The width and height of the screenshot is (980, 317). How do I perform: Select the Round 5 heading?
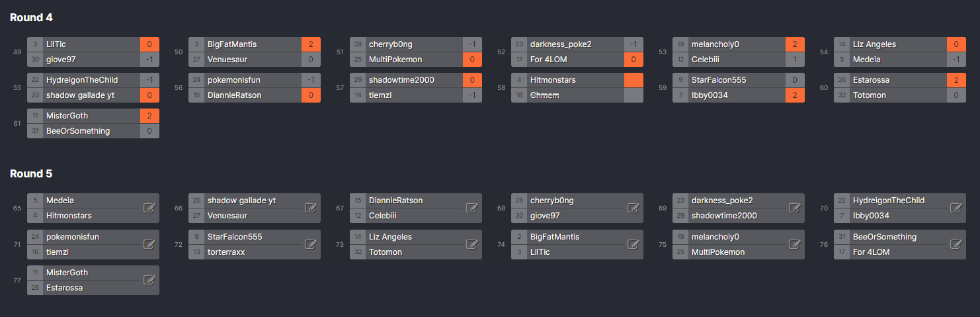coord(31,173)
